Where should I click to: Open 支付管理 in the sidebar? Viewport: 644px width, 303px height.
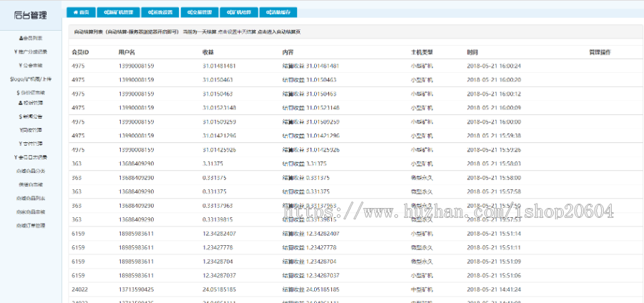click(31, 144)
